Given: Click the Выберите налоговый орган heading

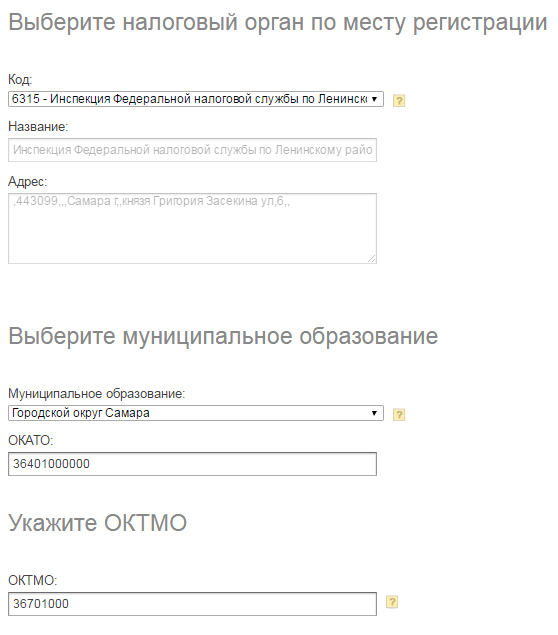Looking at the screenshot, I should pos(278,22).
